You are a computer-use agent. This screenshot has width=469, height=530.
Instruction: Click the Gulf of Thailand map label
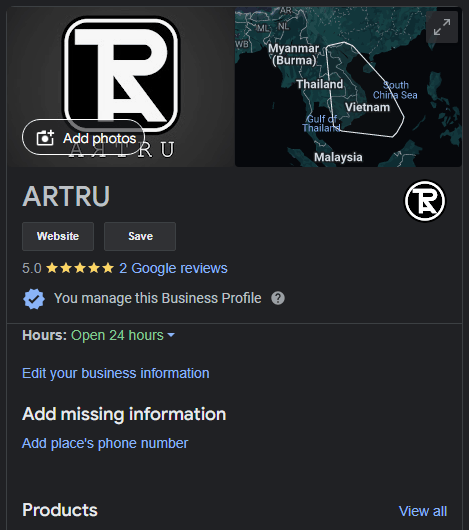tap(321, 123)
